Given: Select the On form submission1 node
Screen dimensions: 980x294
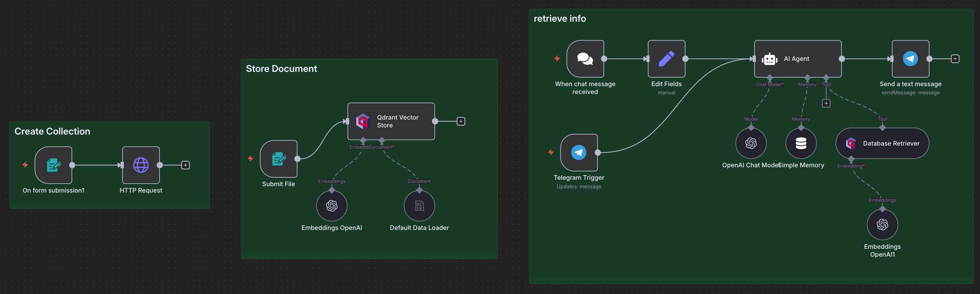Looking at the screenshot, I should pyautogui.click(x=53, y=165).
